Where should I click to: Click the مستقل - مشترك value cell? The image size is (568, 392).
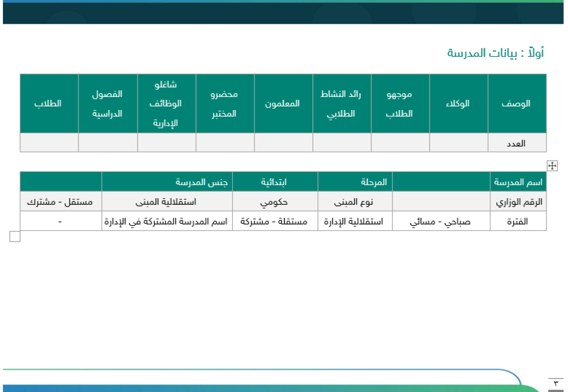[61, 200]
